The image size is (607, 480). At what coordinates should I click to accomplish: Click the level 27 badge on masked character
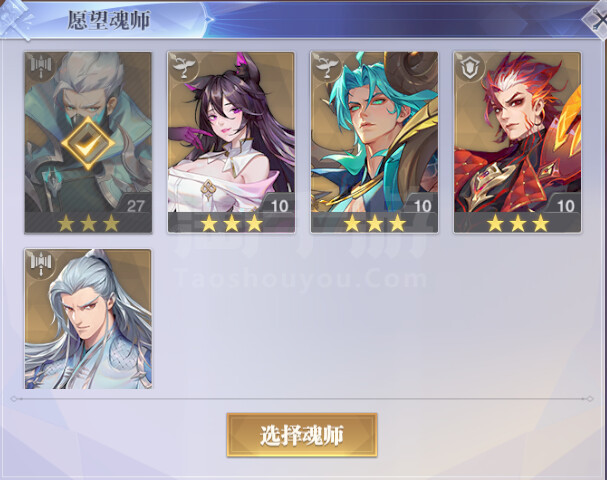point(135,206)
